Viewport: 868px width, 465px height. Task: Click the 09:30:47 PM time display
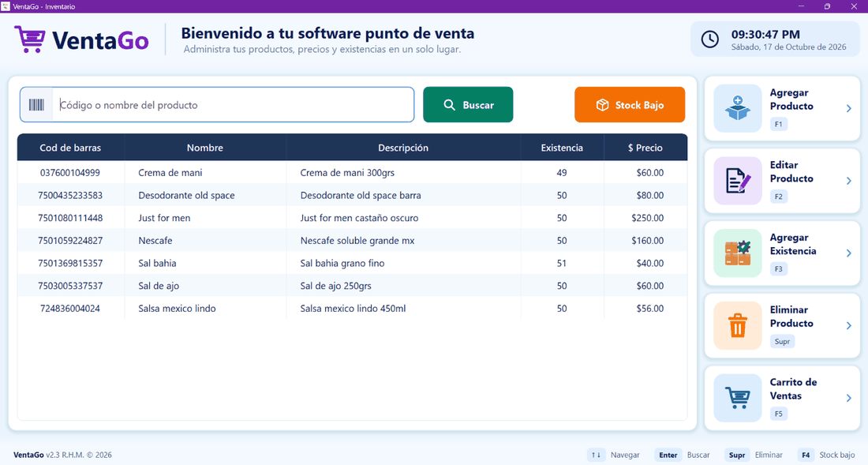[765, 34]
